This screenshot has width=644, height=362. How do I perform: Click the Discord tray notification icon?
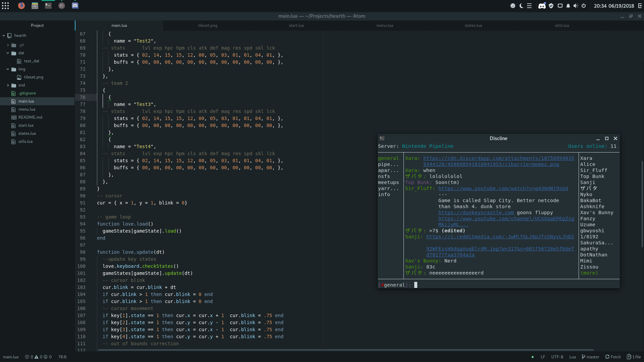tap(542, 6)
